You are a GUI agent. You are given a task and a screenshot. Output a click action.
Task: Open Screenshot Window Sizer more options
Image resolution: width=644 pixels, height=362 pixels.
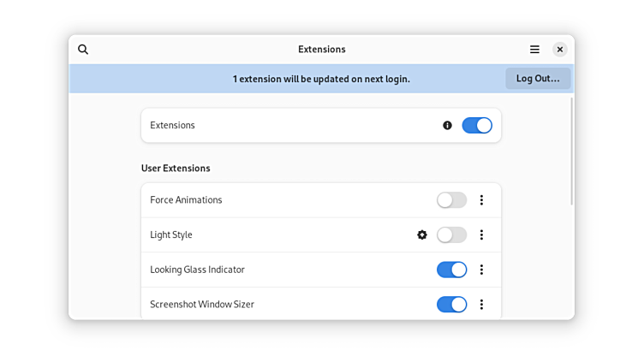[x=481, y=304]
